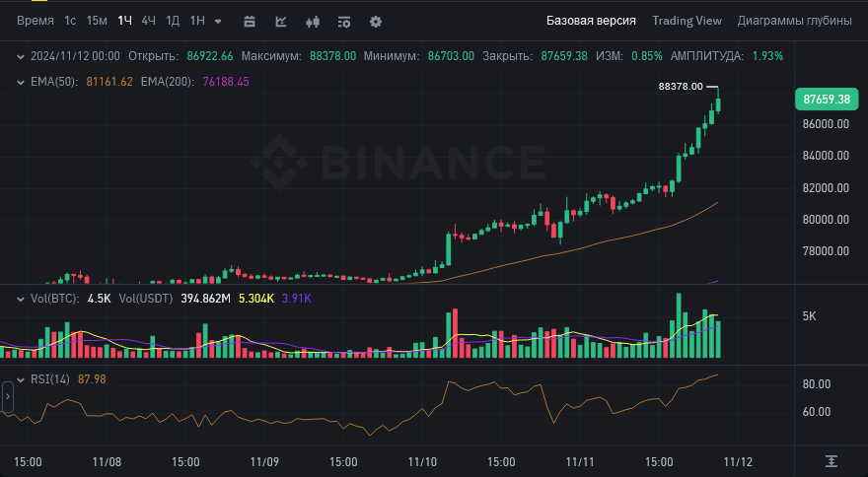Click the RSI(14) value 87.98
The height and width of the screenshot is (477, 868).
pyautogui.click(x=92, y=379)
